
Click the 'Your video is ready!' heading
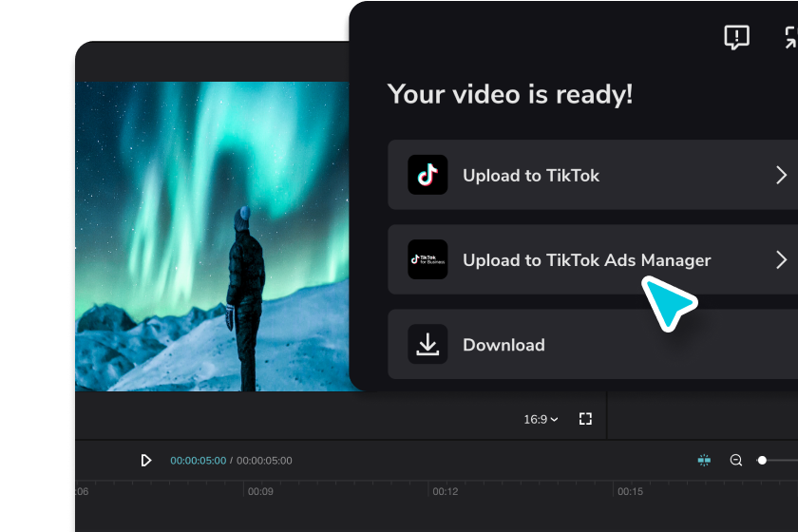(510, 95)
